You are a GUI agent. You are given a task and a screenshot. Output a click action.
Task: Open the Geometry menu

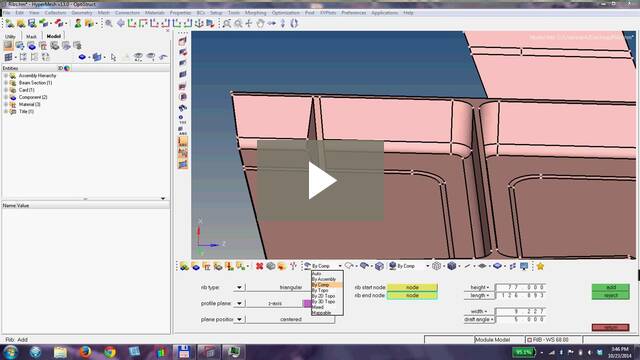point(81,13)
